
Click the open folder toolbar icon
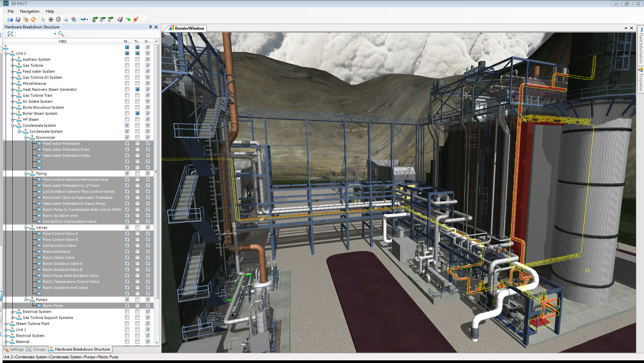tap(10, 20)
